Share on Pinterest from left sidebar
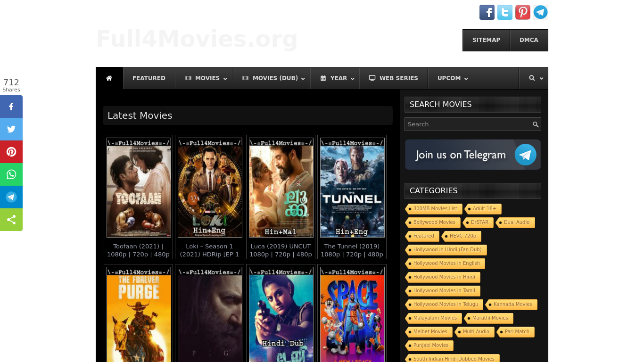This screenshot has width=644, height=362. click(11, 152)
